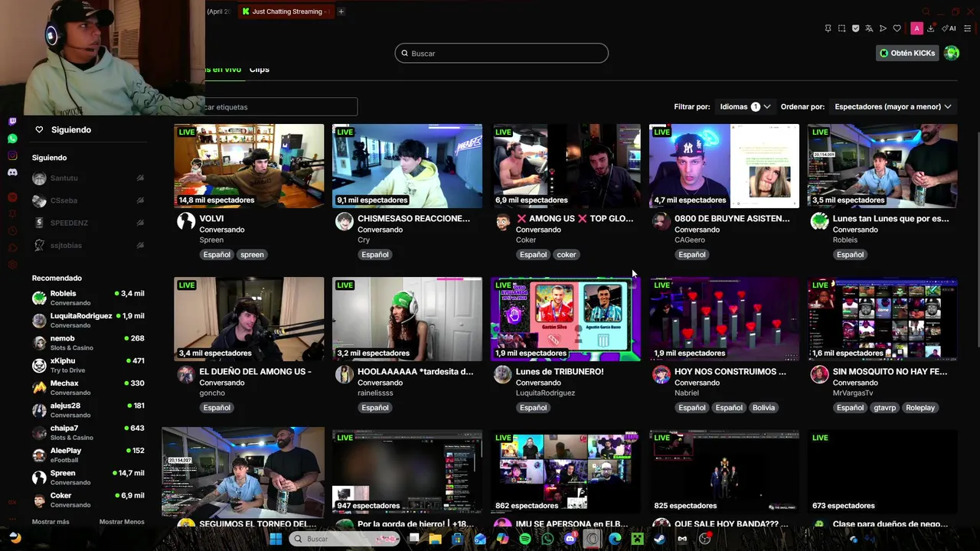Viewport: 980px width, 551px height.
Task: Open the browser easy setup menu icon
Action: click(968, 28)
